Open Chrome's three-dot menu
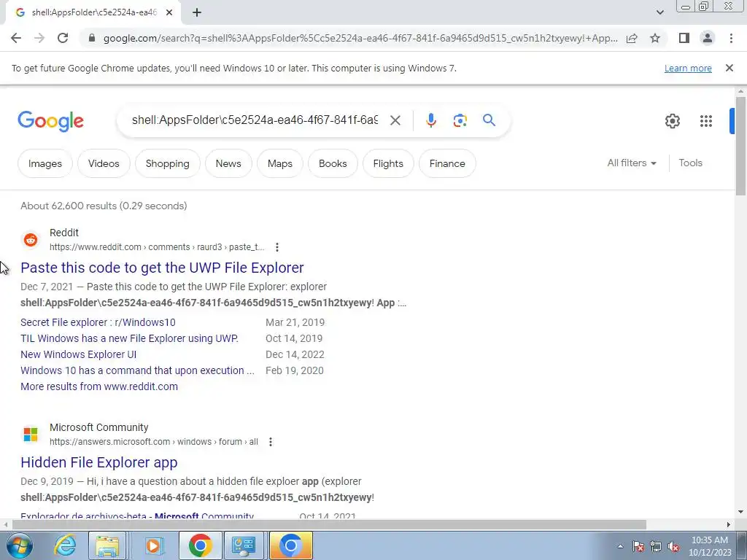The width and height of the screenshot is (747, 560). pyautogui.click(x=731, y=38)
